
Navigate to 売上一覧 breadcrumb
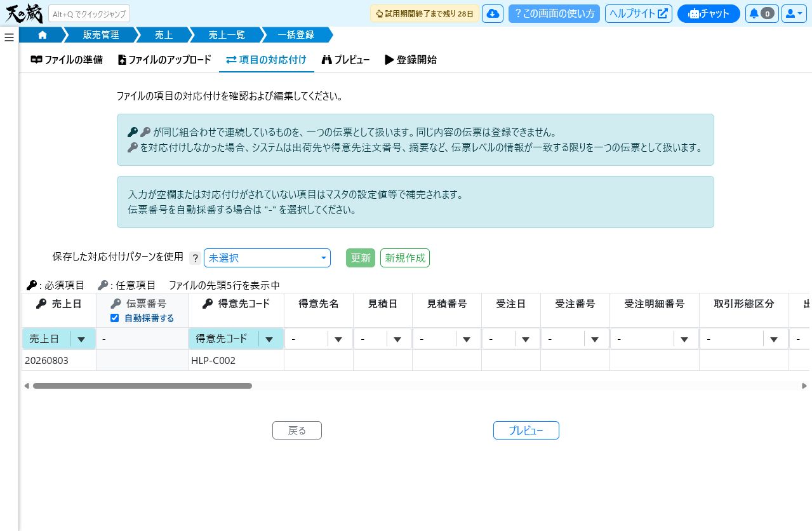(x=227, y=35)
